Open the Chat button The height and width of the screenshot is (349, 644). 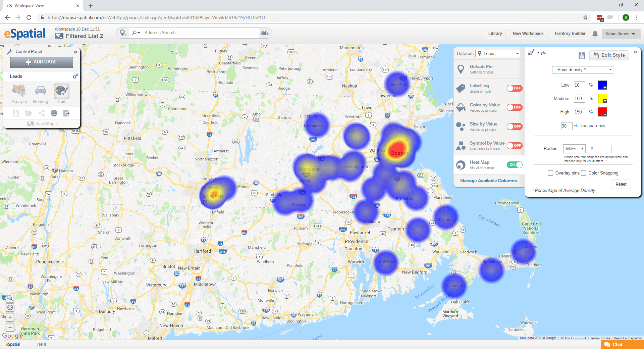point(622,344)
